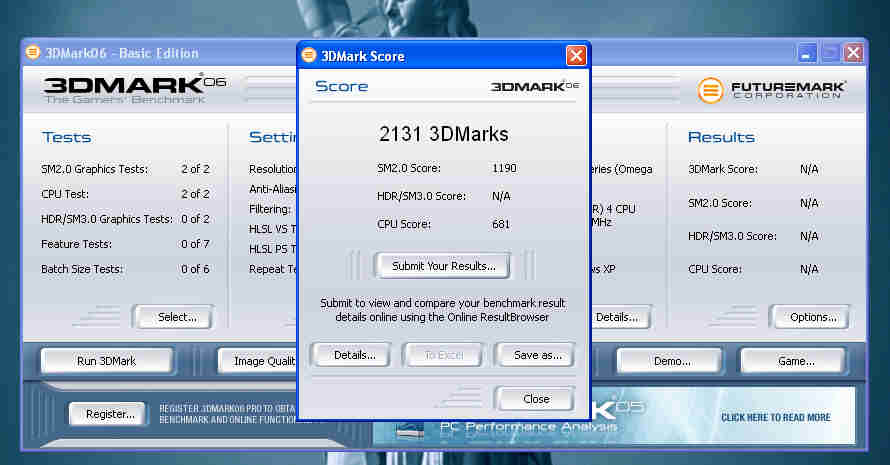Click CPU Test row in Tests

[125, 194]
